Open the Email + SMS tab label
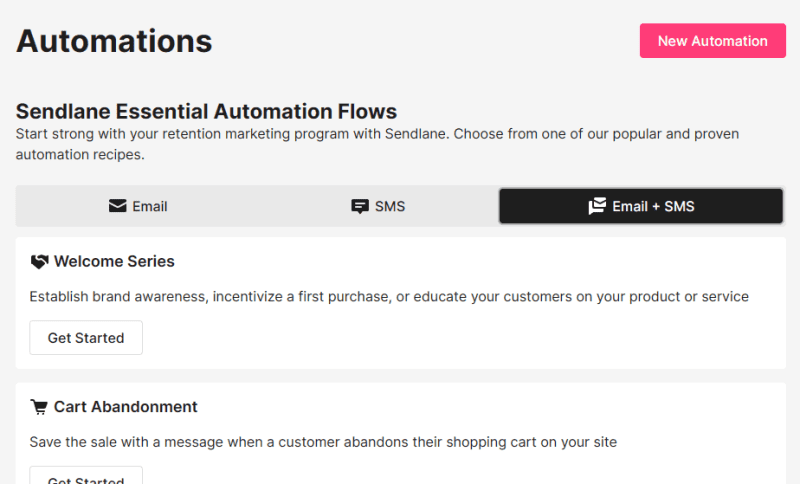Viewport: 800px width, 484px height. tap(653, 206)
